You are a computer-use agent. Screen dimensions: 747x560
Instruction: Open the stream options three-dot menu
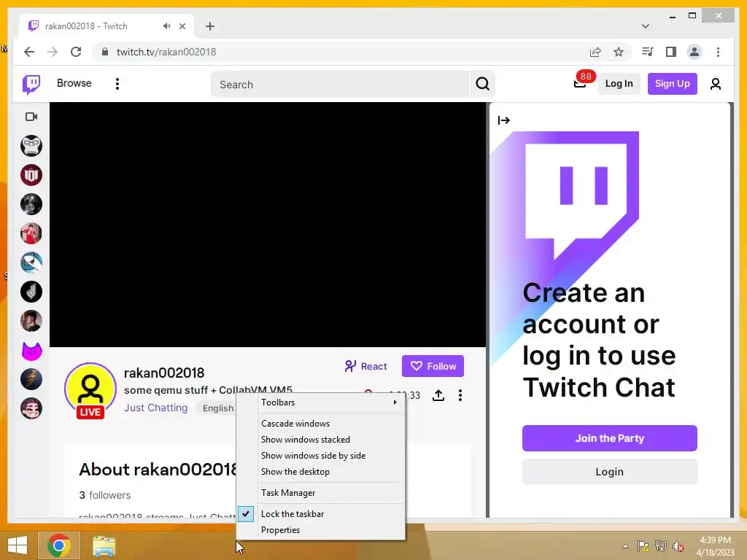[x=460, y=395]
